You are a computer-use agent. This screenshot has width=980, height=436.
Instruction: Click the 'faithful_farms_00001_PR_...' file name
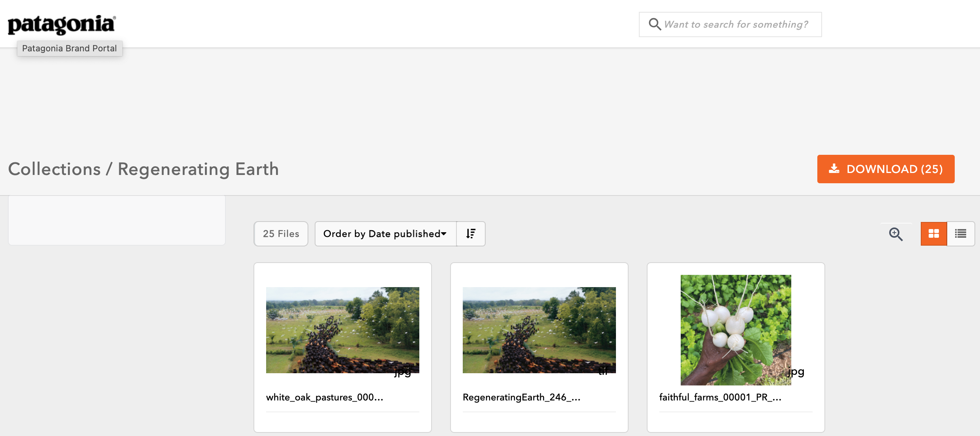pyautogui.click(x=720, y=397)
